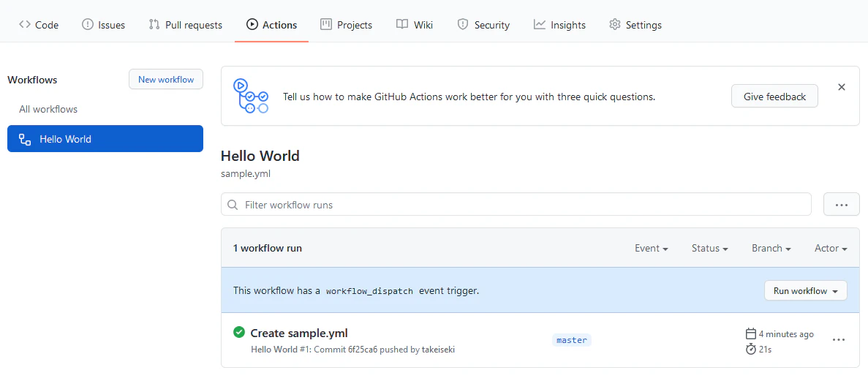Open the Insights tab
The height and width of the screenshot is (381, 868).
tap(559, 25)
